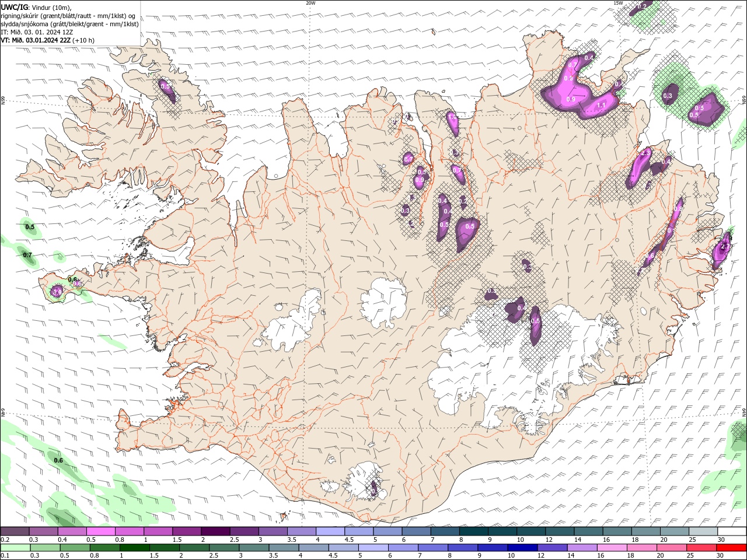Click the 66N latitude label on the left edge
Viewport: 747px width, 560px height.
[x=3, y=101]
